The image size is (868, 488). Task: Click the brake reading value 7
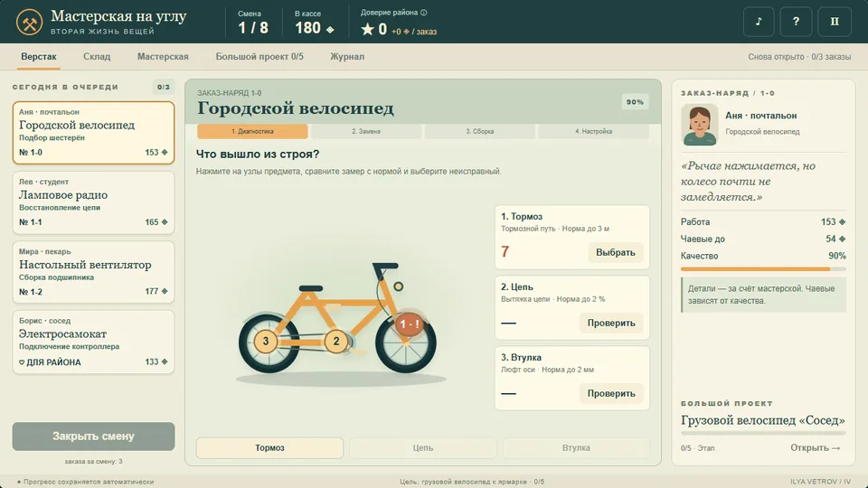[x=505, y=252]
